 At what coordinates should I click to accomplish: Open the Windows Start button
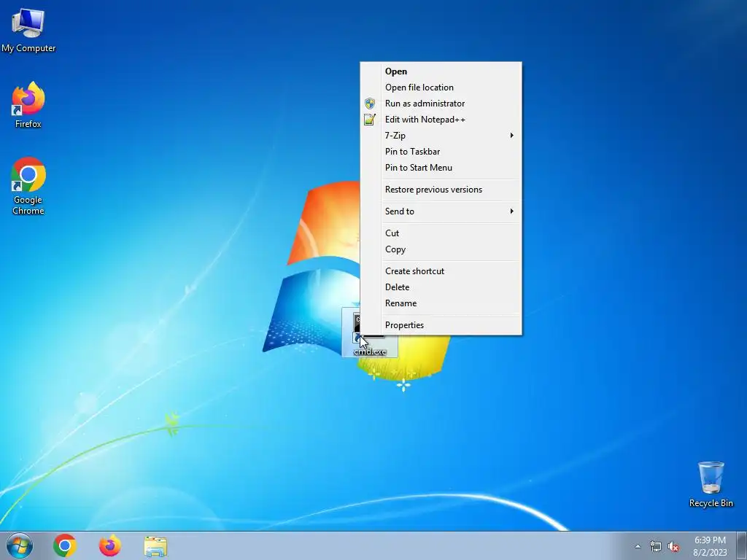20,545
